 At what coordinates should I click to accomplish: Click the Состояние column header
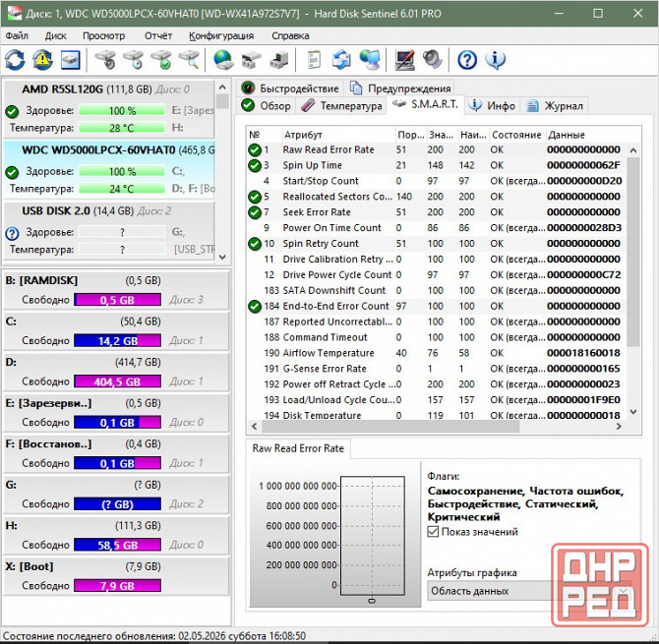[517, 135]
